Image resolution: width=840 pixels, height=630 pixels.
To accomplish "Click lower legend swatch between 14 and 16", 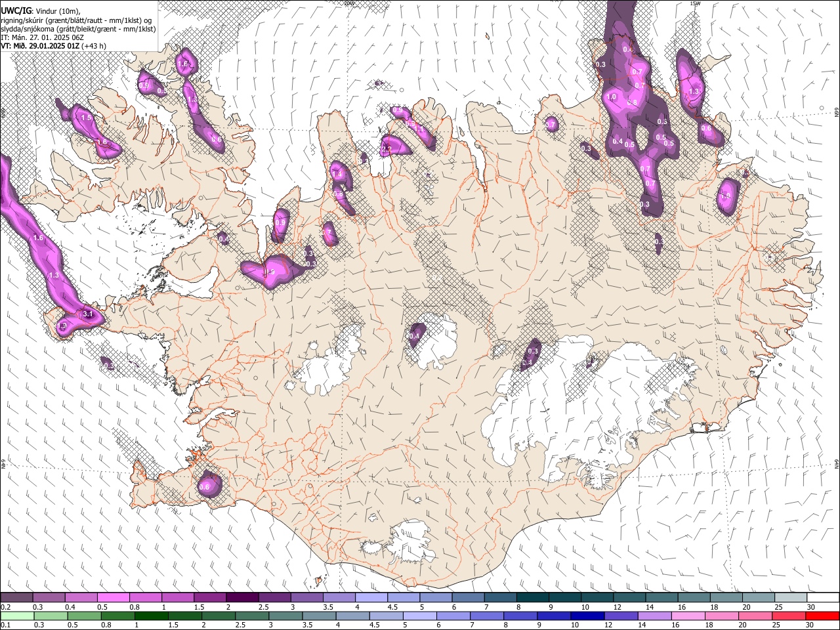I will (x=654, y=616).
